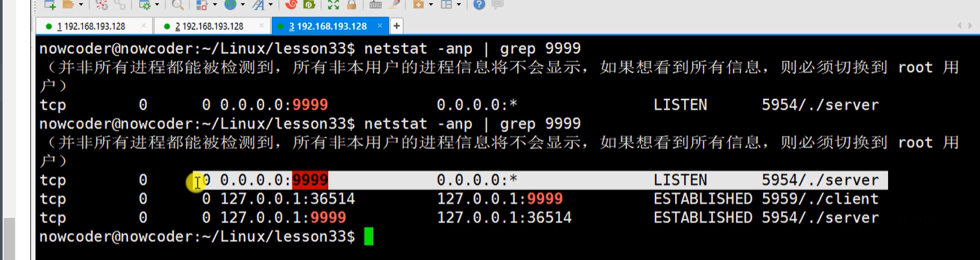The width and height of the screenshot is (980, 260).
Task: Close session tab 2
Action: [262, 26]
